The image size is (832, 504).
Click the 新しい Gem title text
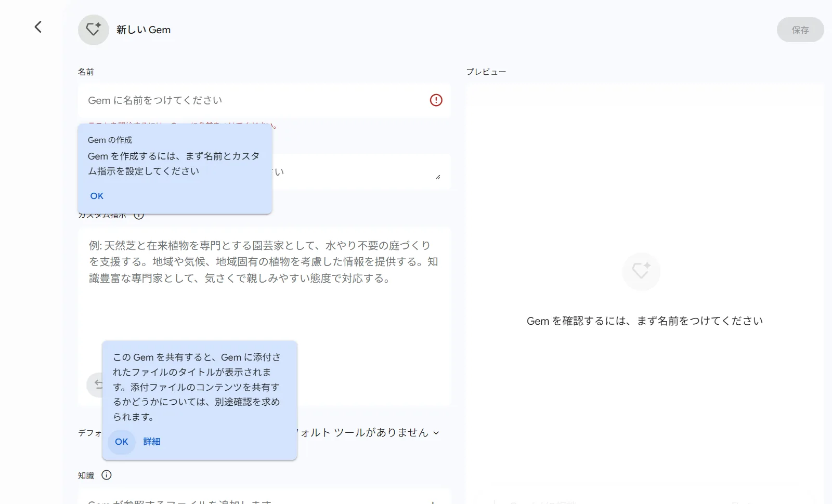pos(144,30)
